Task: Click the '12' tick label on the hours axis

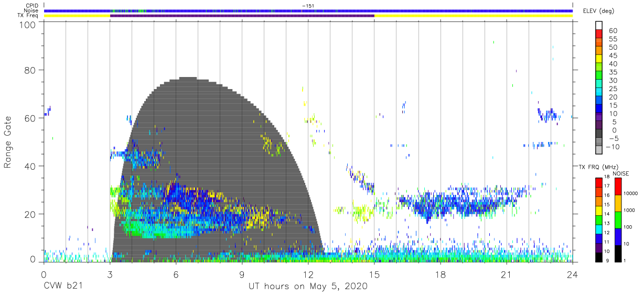Action: tap(308, 274)
